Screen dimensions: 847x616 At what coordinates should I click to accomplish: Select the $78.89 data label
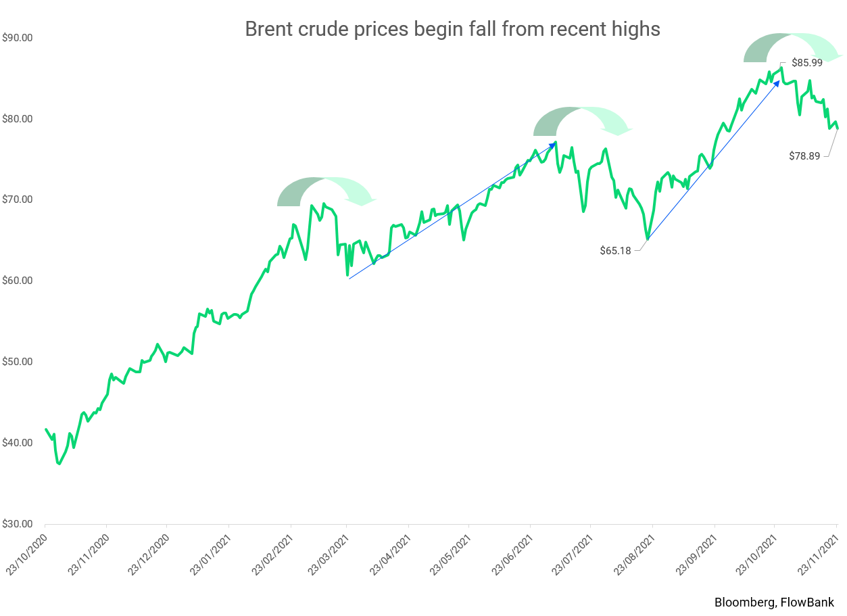point(804,156)
